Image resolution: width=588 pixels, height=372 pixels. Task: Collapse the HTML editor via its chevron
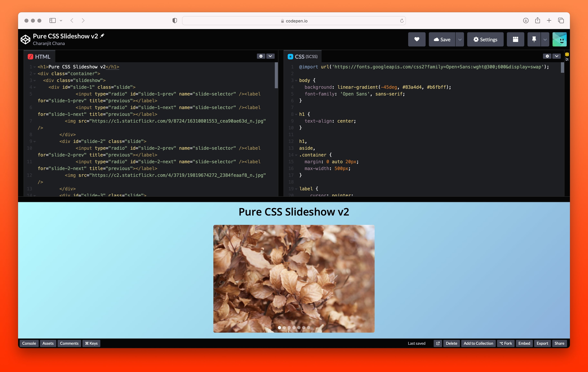pyautogui.click(x=270, y=56)
